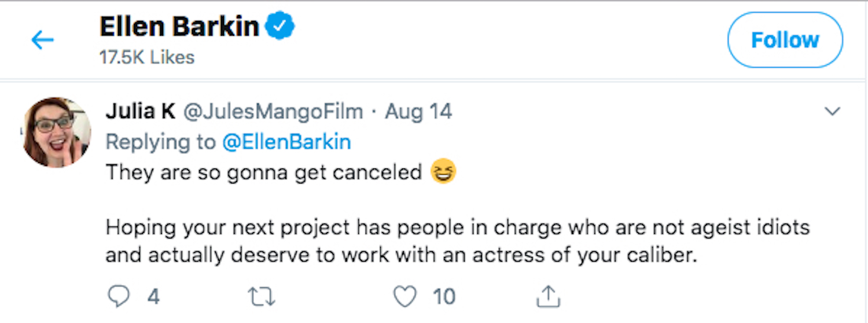The height and width of the screenshot is (323, 868).
Task: Open Julia K's display name
Action: [x=140, y=111]
